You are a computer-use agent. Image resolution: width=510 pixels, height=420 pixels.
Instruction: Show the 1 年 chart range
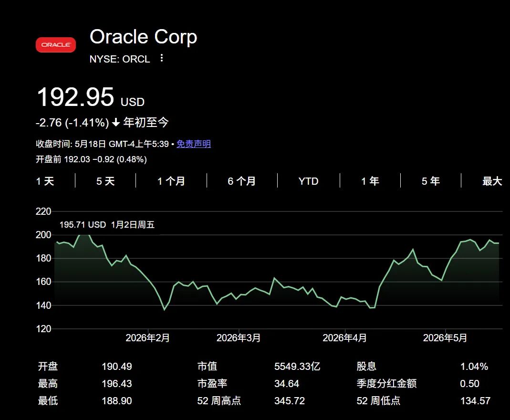(370, 181)
